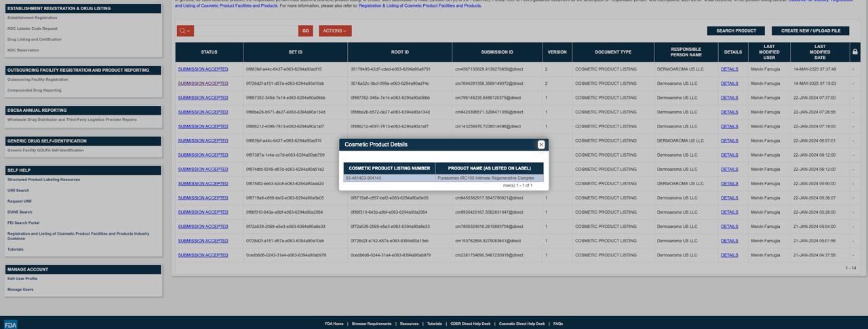
Task: Open Wholesale Drug Distributor Reports link
Action: (x=72, y=119)
